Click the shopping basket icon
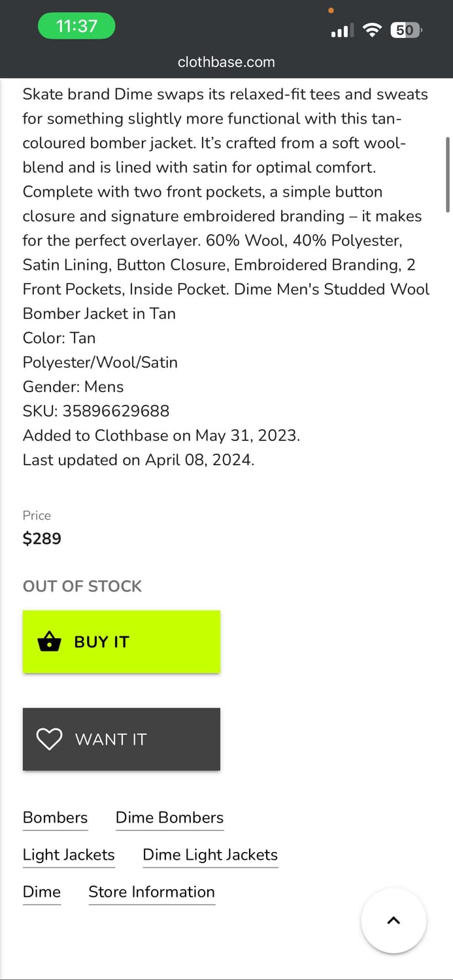The height and width of the screenshot is (980, 453). pyautogui.click(x=49, y=642)
